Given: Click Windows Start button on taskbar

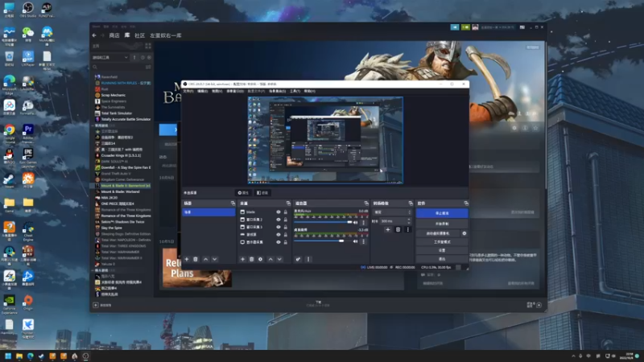Looking at the screenshot, I should point(8,356).
